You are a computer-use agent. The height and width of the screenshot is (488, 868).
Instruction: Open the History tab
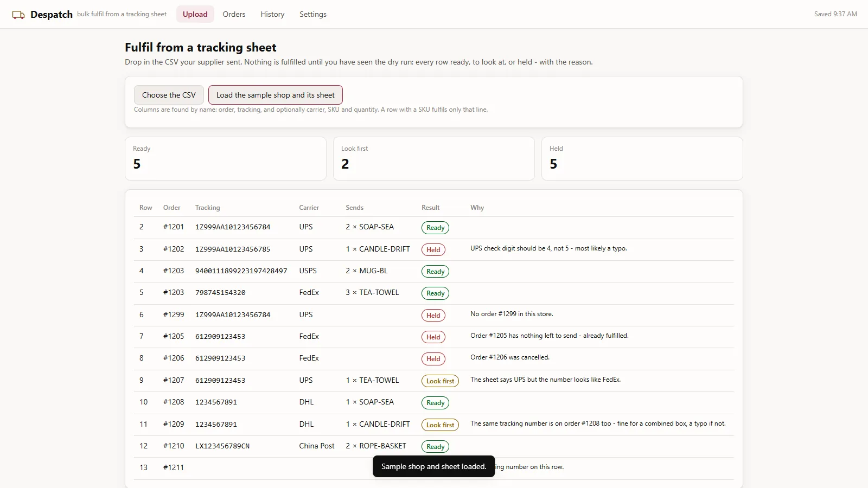(x=272, y=14)
